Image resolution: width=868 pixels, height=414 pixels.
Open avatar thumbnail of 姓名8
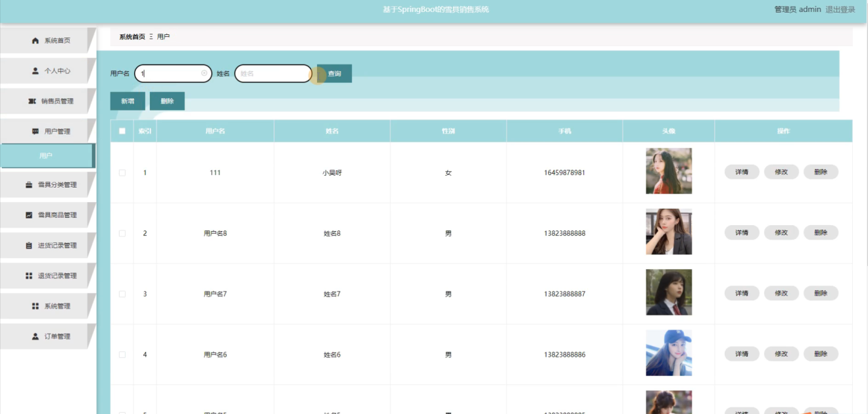tap(669, 232)
